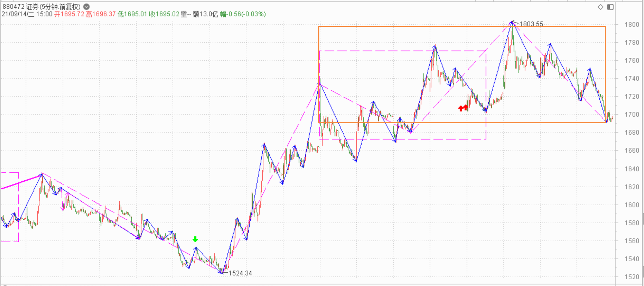Screen dimensions: 644x286
Task: Click the red double up arrow signal
Action: 463,108
